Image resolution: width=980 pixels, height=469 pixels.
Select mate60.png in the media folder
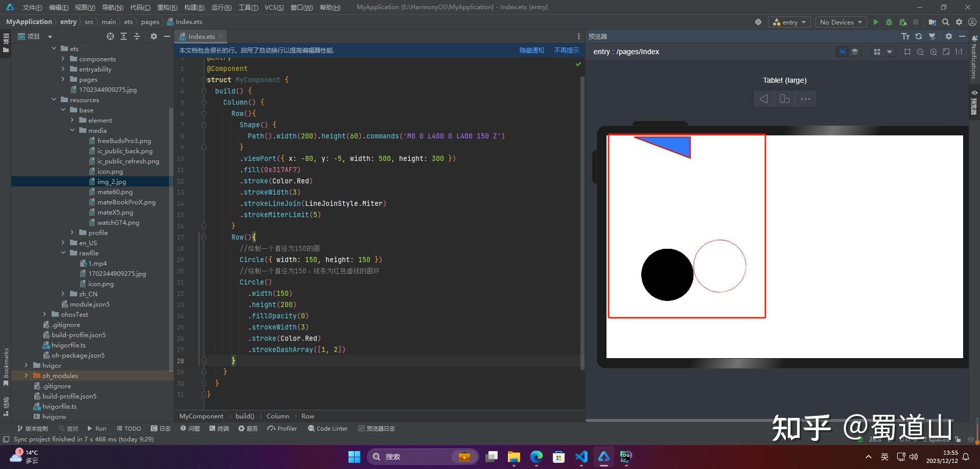pyautogui.click(x=115, y=192)
